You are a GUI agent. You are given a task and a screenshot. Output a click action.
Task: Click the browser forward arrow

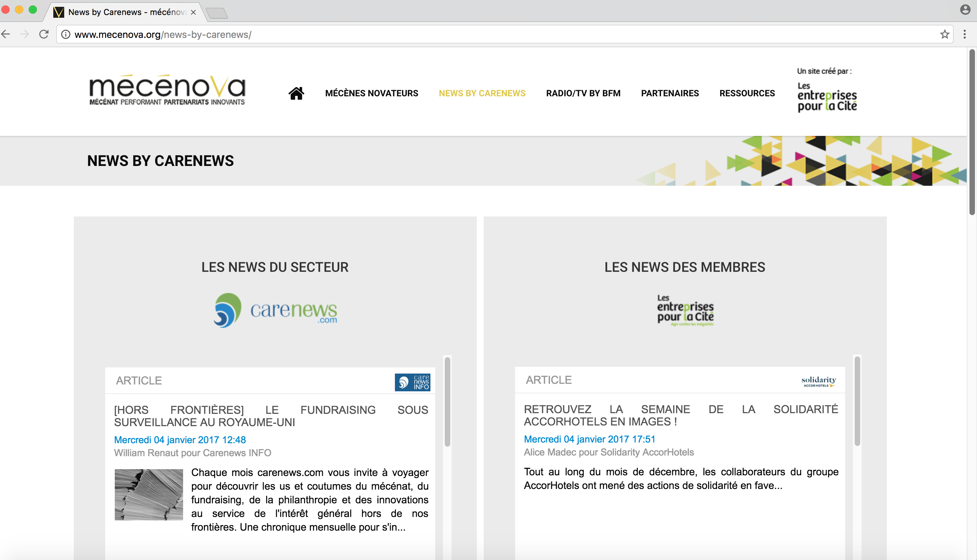click(24, 34)
